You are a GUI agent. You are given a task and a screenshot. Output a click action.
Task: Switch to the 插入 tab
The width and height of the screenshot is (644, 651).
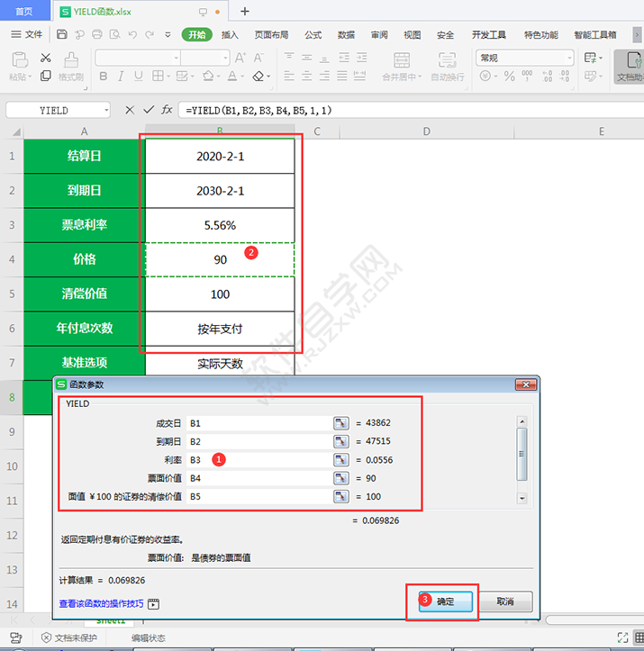(x=230, y=35)
